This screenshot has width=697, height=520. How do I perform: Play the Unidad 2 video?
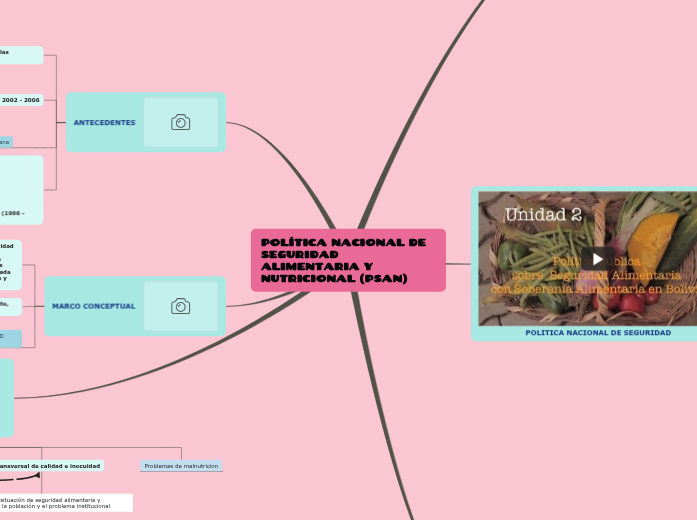597,259
